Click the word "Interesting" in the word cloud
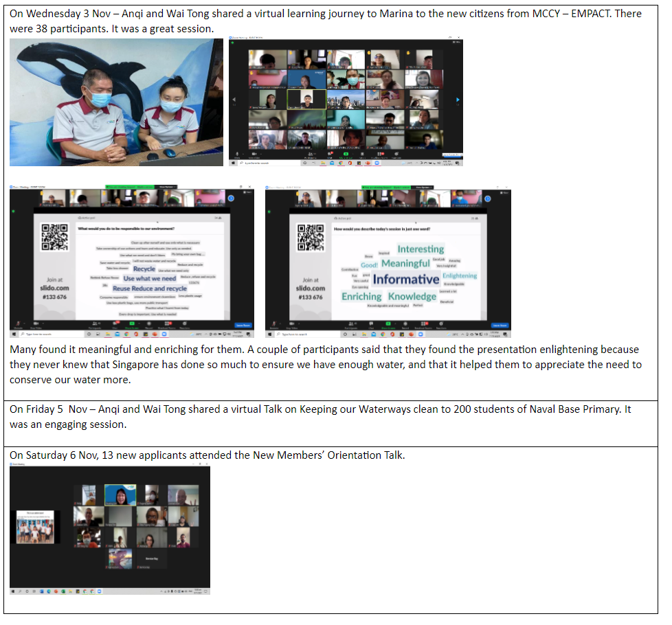 click(x=421, y=249)
